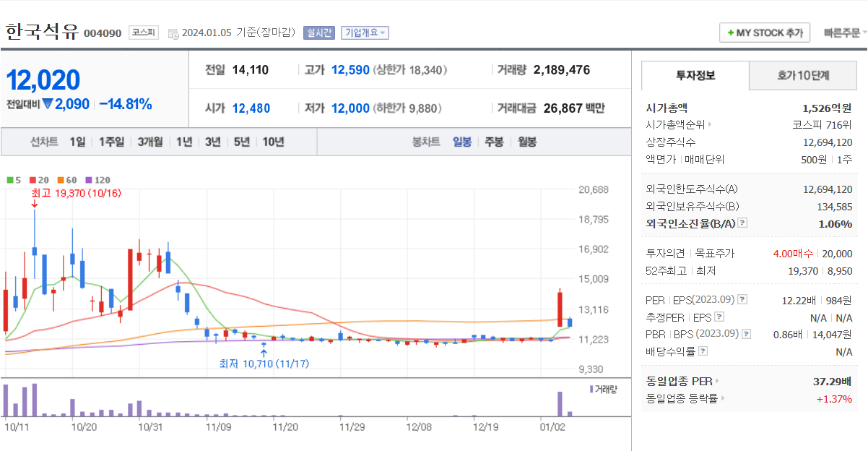The width and height of the screenshot is (868, 451).
Task: Click the 저가 value 12,000
Action: [x=350, y=108]
